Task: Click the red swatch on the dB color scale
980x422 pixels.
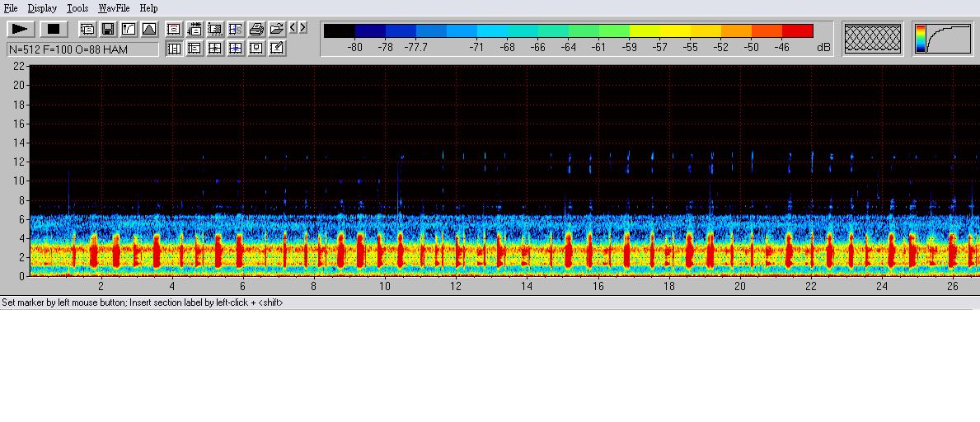Action: click(x=797, y=31)
